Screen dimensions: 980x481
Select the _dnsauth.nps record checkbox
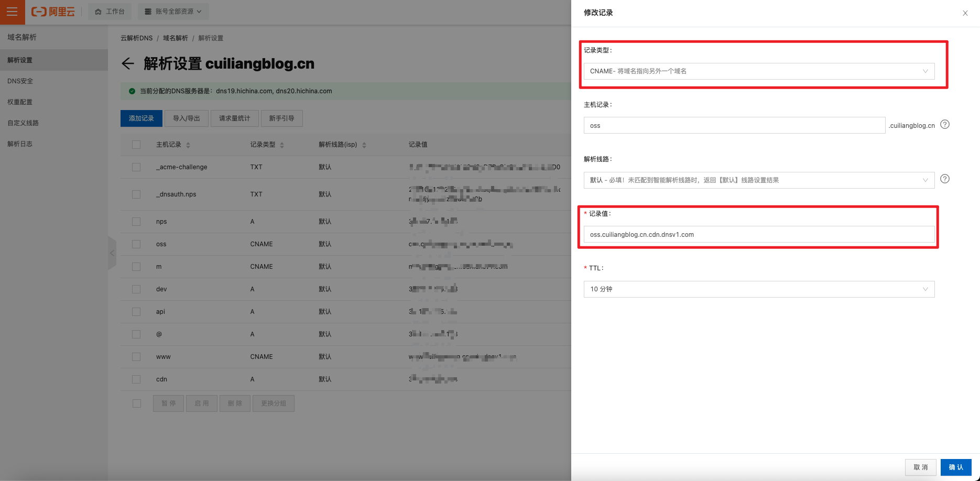click(x=136, y=194)
